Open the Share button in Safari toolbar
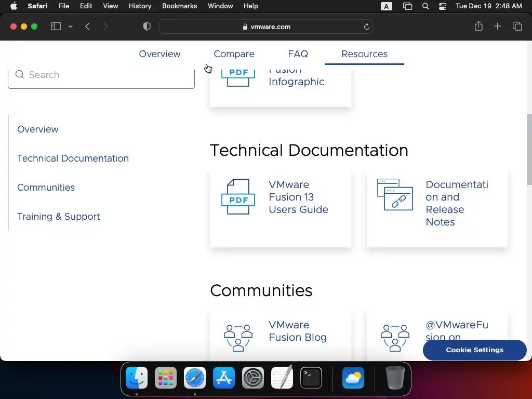 478,26
